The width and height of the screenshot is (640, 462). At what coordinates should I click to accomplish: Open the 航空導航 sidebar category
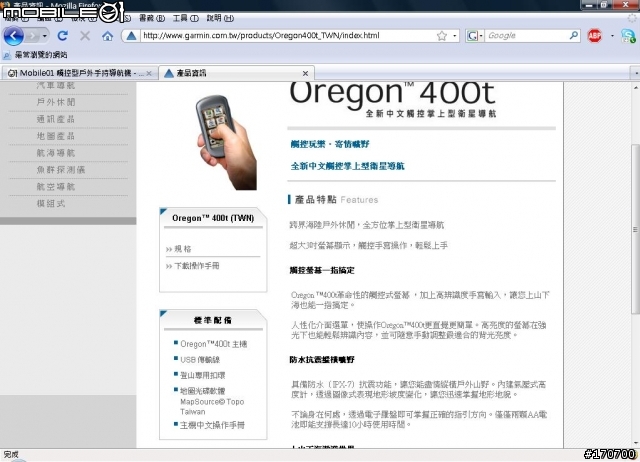(56, 187)
